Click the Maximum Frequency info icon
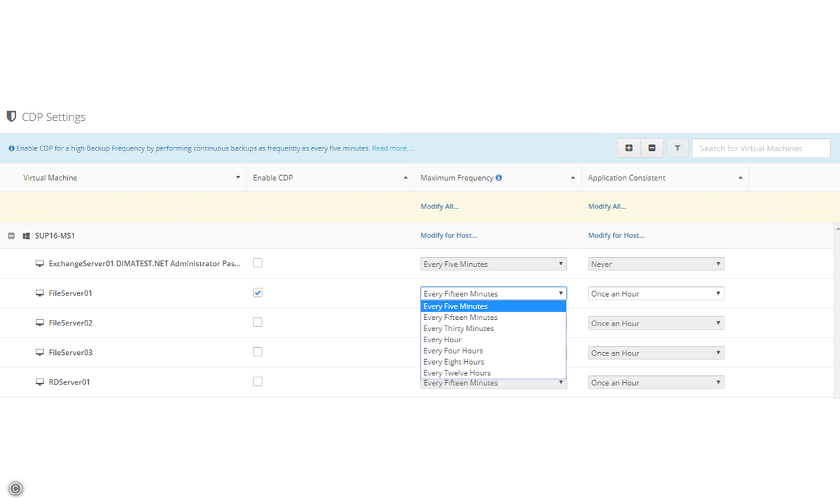 (498, 178)
